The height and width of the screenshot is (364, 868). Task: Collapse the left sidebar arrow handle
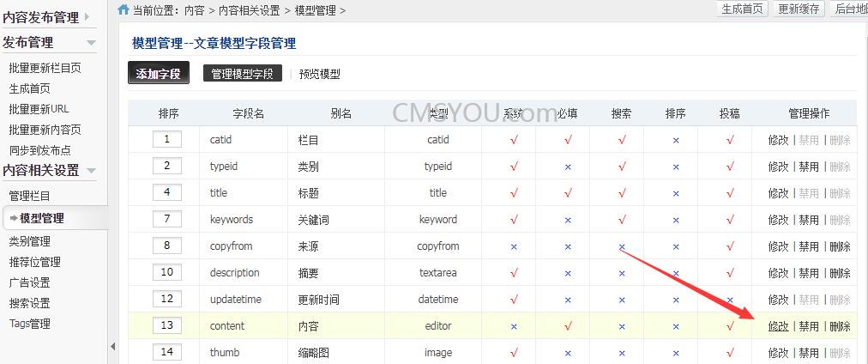click(113, 347)
